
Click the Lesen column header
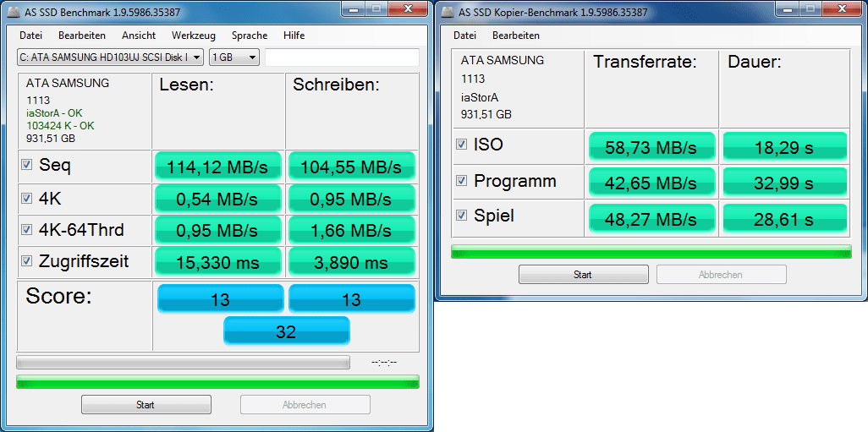coord(187,84)
